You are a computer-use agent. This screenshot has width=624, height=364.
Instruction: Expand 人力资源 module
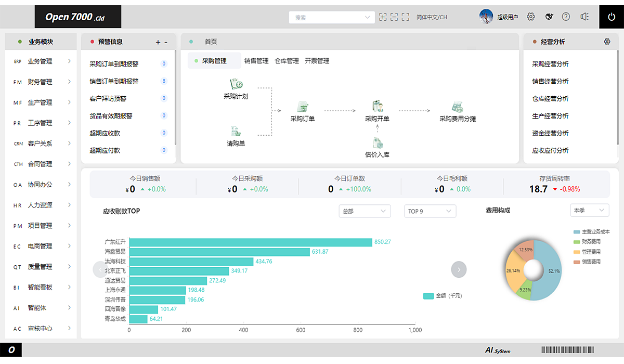(41, 205)
